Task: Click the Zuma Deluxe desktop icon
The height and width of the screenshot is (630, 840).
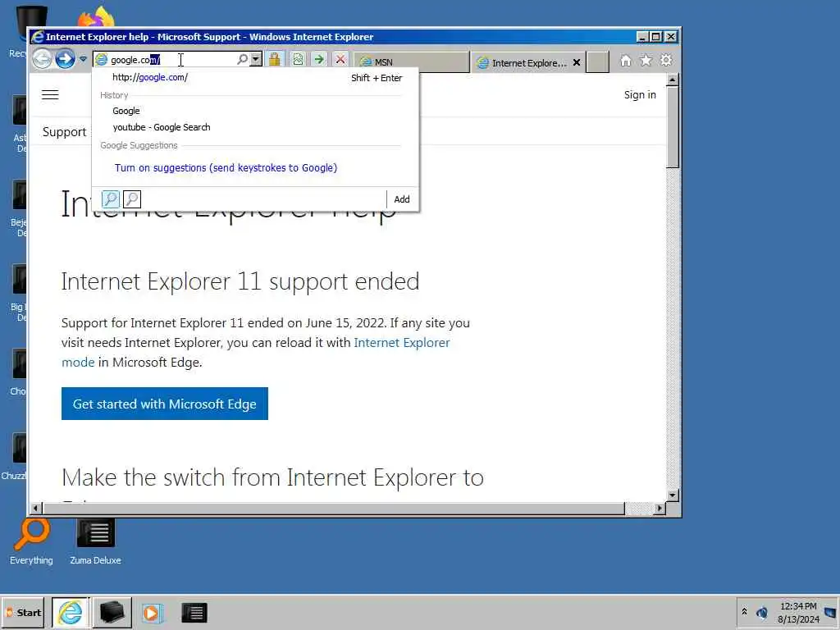Action: click(95, 541)
